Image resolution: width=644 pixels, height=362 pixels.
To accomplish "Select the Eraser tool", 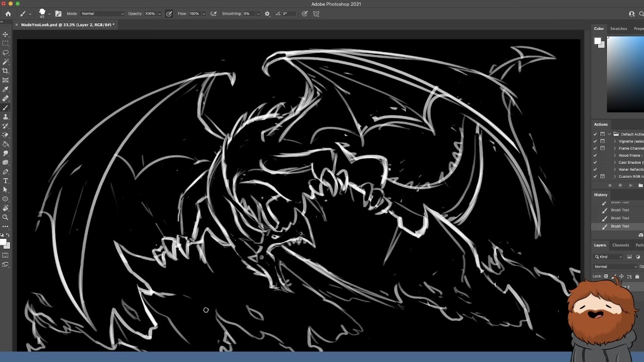I will point(5,135).
